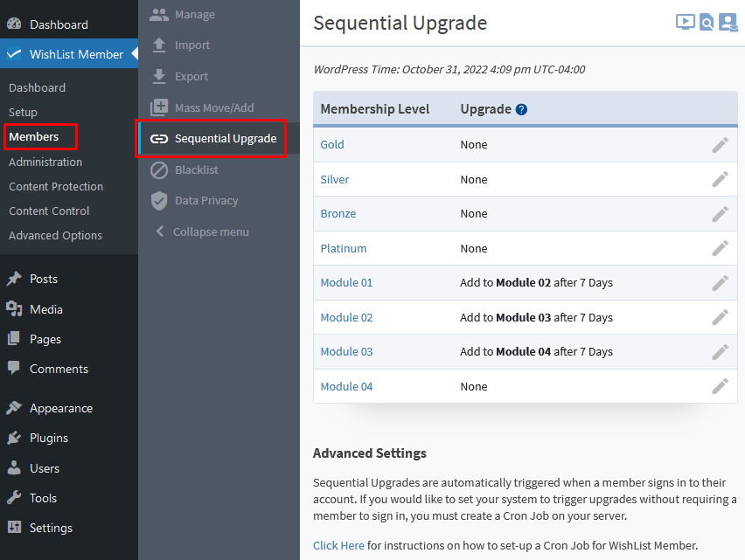Follow the Click Here Cron Job instructions link

[338, 546]
